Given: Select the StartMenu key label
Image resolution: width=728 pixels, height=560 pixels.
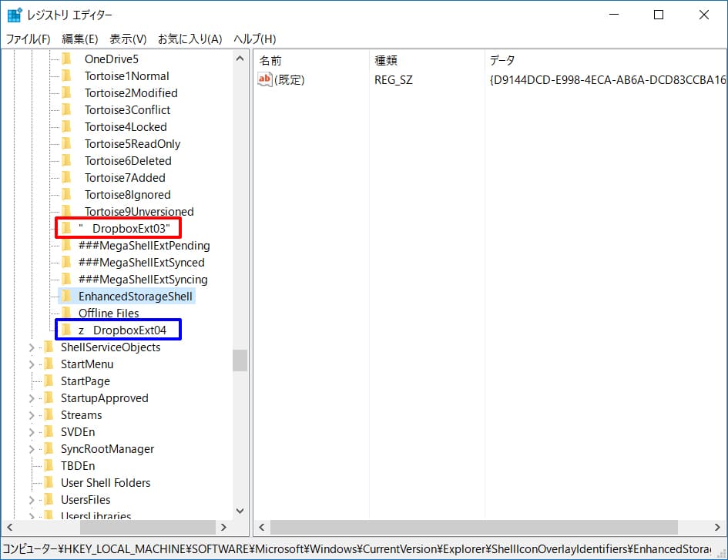Looking at the screenshot, I should (x=87, y=364).
